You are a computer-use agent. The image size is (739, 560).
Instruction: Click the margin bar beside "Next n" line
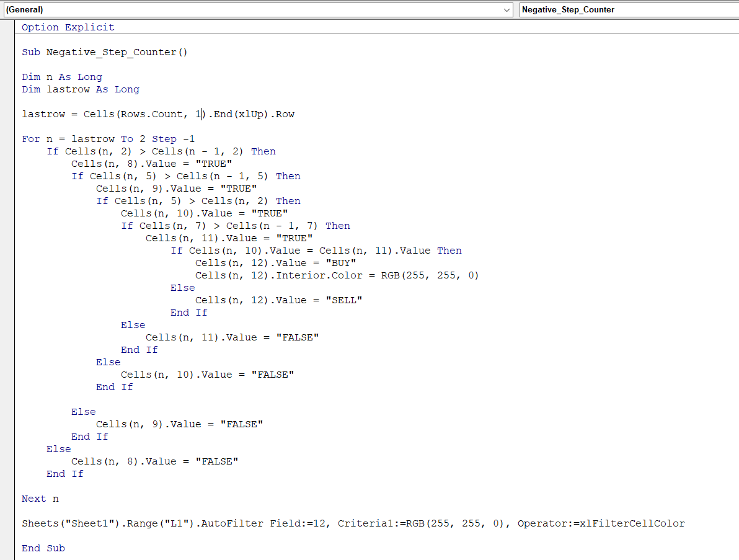click(x=7, y=499)
